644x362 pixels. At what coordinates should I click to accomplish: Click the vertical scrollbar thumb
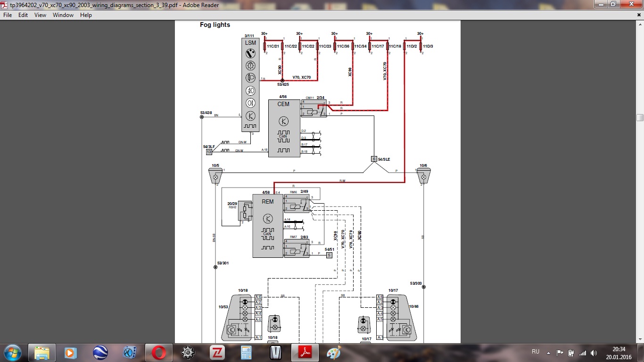pos(640,117)
